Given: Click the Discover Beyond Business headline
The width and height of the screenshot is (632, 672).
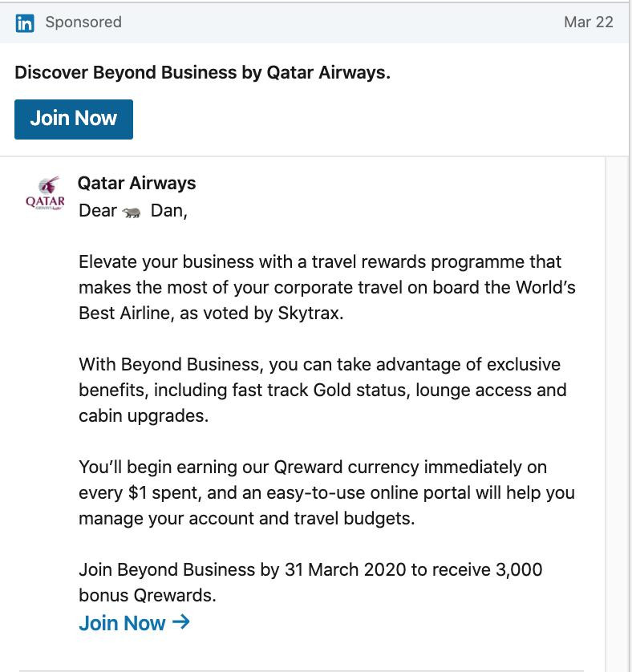Looking at the screenshot, I should pos(202,72).
